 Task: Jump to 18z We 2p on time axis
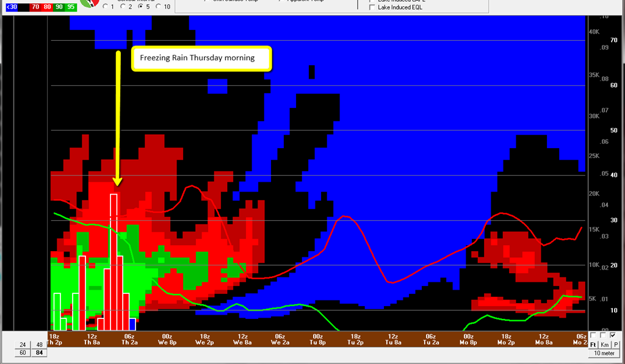204,340
